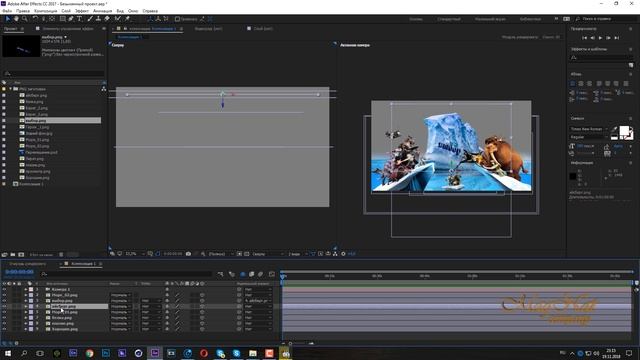
Task: Select the Selection (arrow) tool
Action: click(8, 19)
